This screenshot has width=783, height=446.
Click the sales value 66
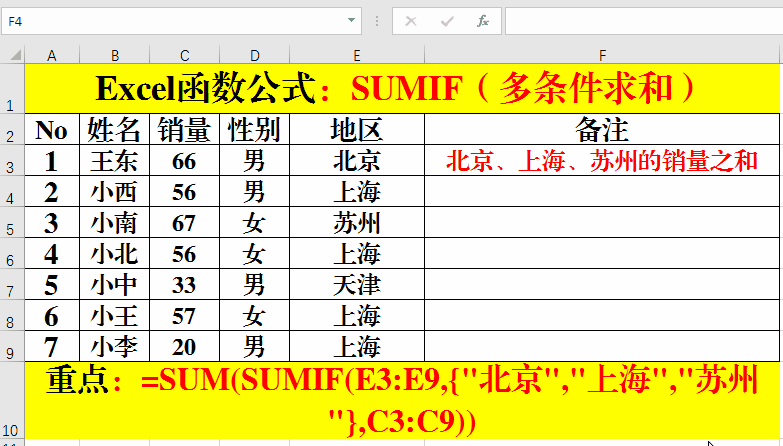184,160
